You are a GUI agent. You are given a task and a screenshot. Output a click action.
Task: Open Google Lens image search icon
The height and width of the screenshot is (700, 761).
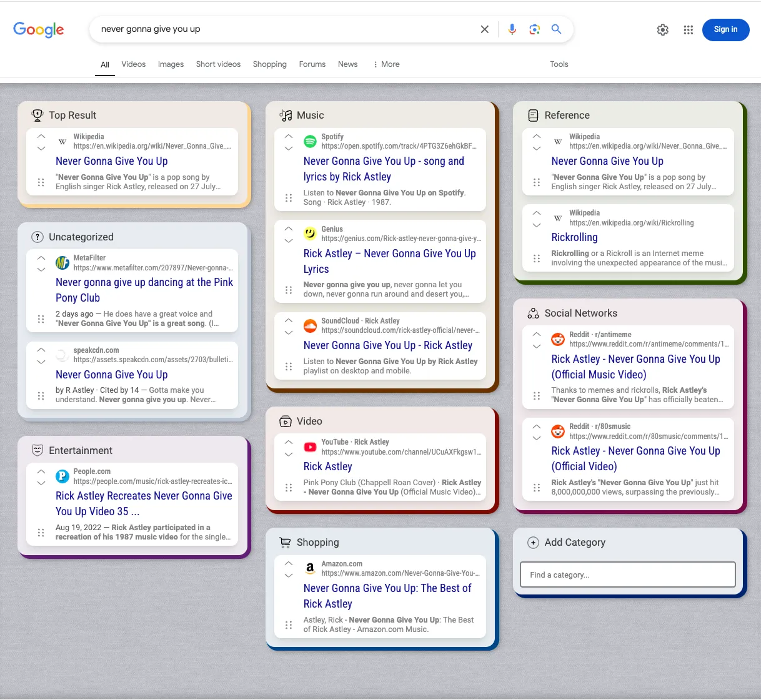click(534, 29)
